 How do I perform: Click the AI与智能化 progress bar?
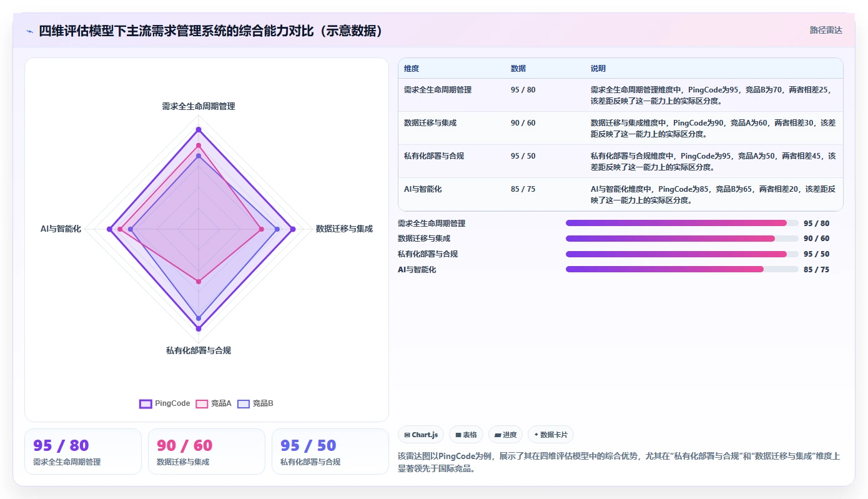[682, 269]
